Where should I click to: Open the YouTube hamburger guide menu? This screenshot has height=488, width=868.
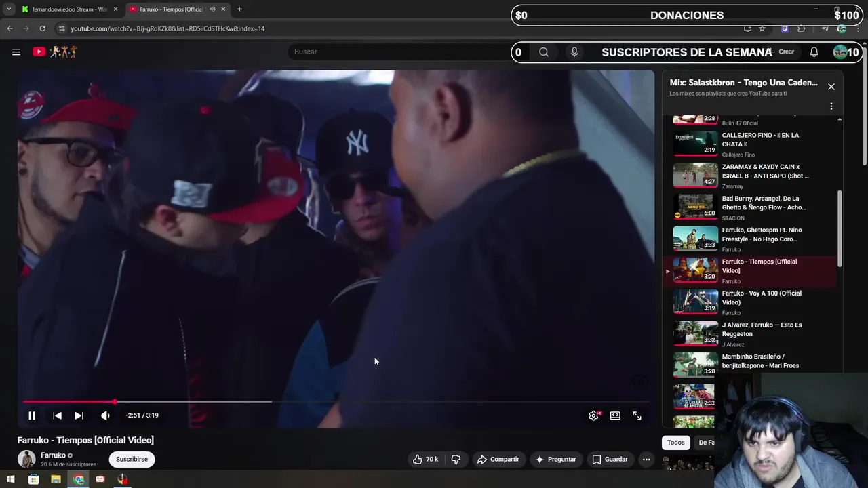16,52
